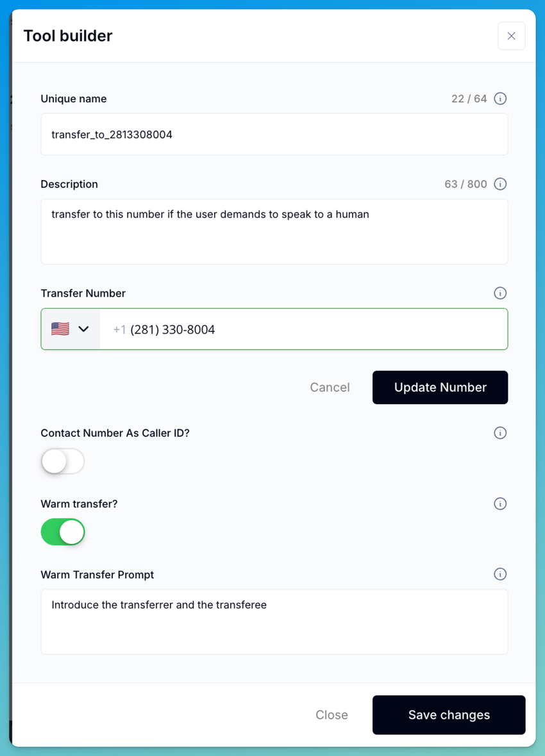Click the Close text button at bottom
Viewport: 545px width, 756px height.
[331, 714]
